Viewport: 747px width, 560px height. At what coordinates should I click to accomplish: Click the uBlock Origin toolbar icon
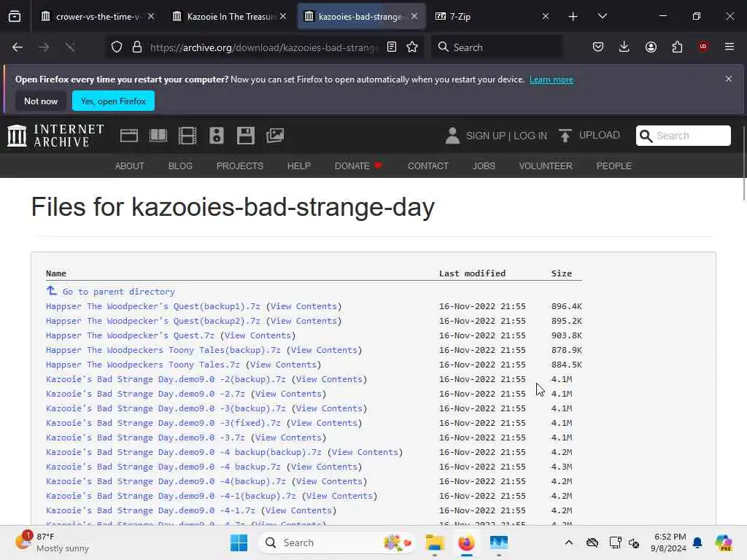703,47
